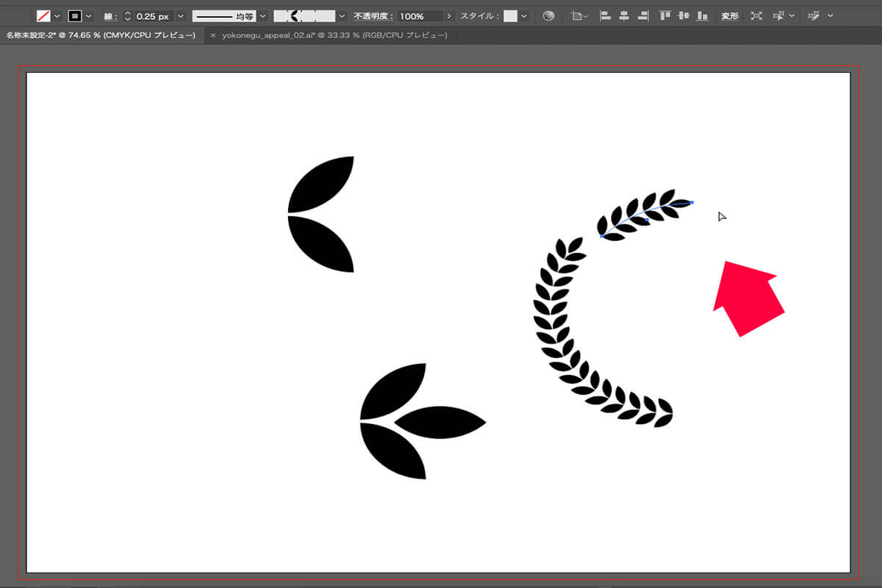This screenshot has width=882, height=588.
Task: Click vertical align center icon
Action: tap(684, 15)
